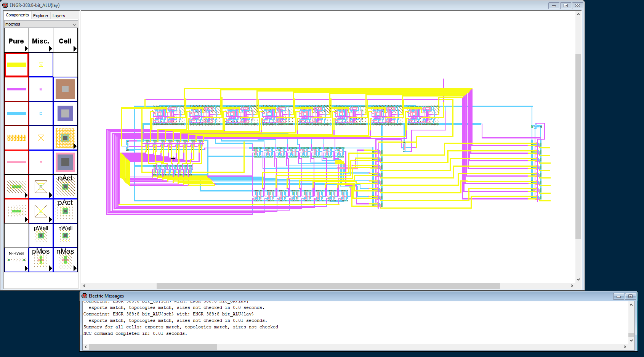The height and width of the screenshot is (357, 644).
Task: Expand the green hatched arc beside nAct
Action: click(x=26, y=195)
